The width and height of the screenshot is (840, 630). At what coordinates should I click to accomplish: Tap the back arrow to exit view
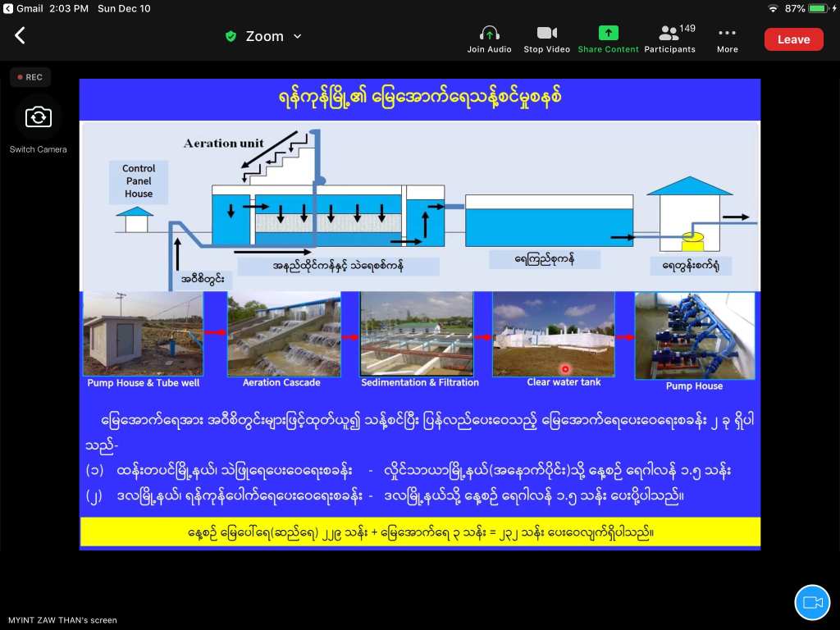21,36
